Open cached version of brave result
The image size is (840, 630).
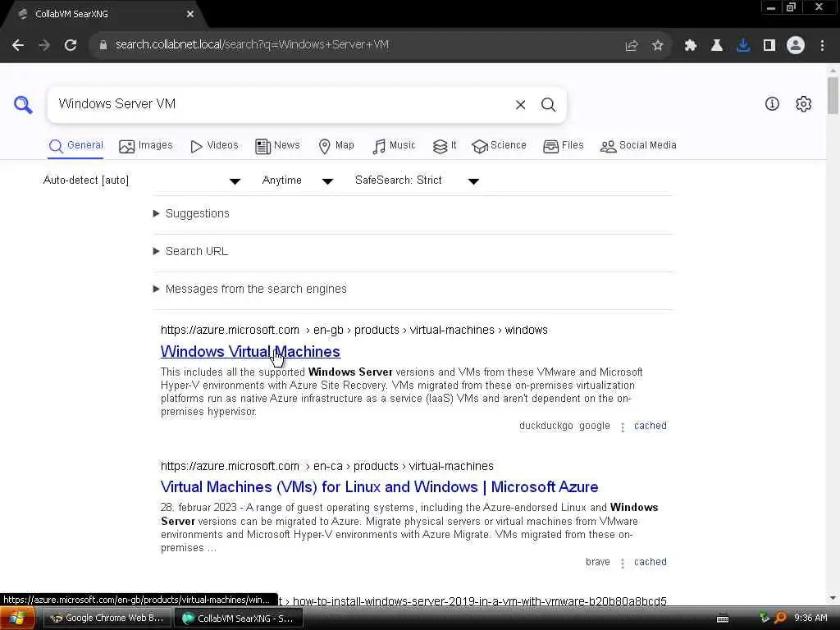tap(651, 562)
